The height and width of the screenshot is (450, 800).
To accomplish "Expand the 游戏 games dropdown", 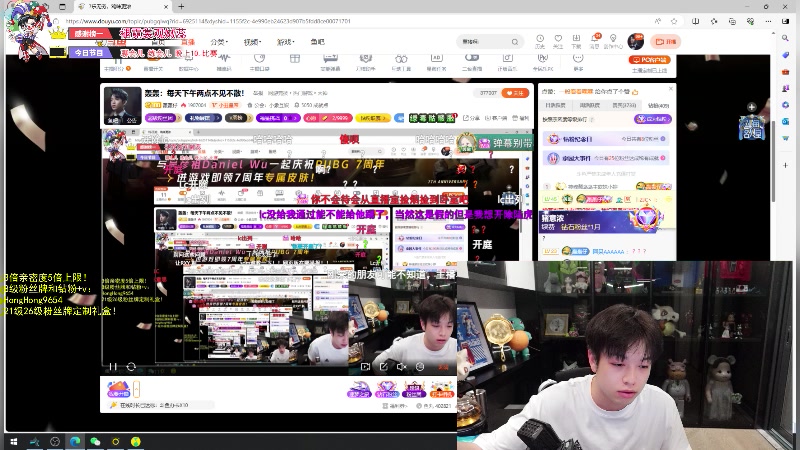I will (x=285, y=42).
